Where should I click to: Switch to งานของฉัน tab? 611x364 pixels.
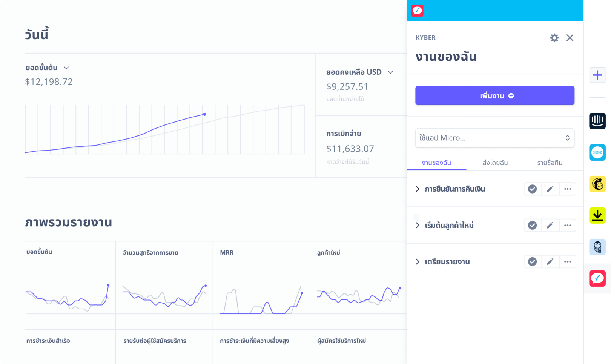436,163
